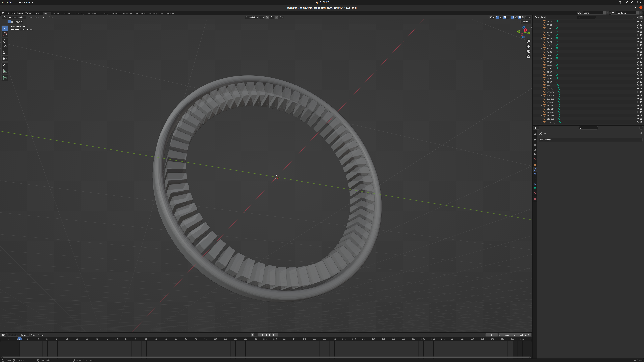644x362 pixels.
Task: Open the World properties tab
Action: pos(535,159)
